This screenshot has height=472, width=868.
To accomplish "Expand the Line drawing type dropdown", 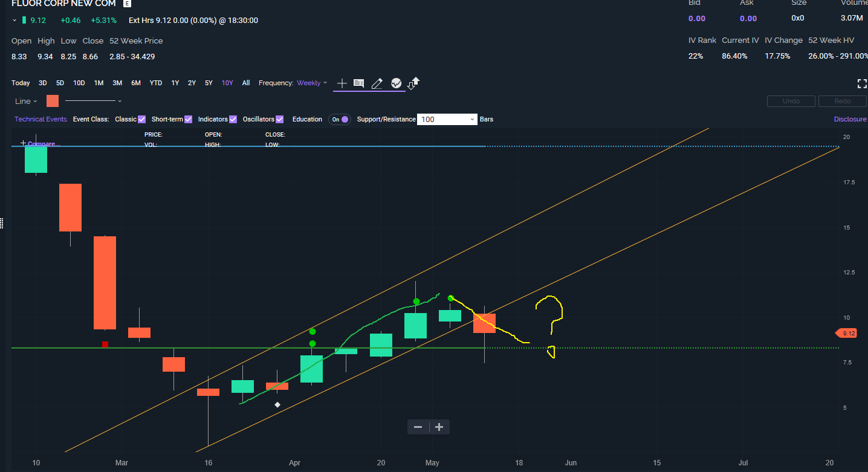I will pyautogui.click(x=26, y=101).
